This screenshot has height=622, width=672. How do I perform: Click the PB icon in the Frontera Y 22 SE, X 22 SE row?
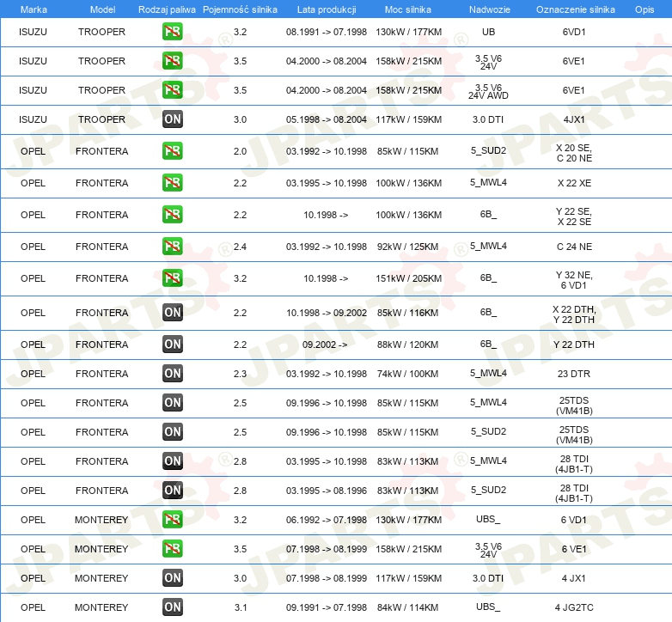[173, 214]
